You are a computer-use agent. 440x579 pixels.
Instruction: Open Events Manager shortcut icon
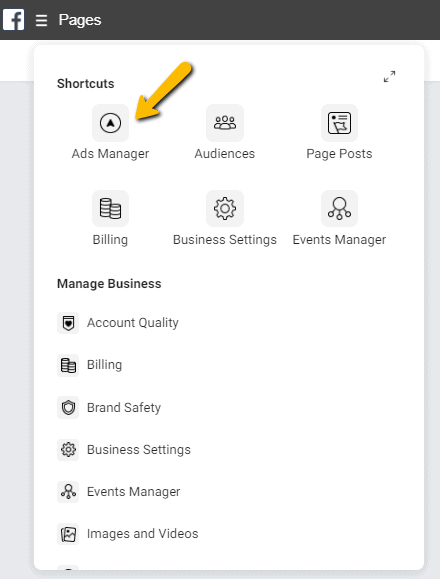(x=339, y=208)
